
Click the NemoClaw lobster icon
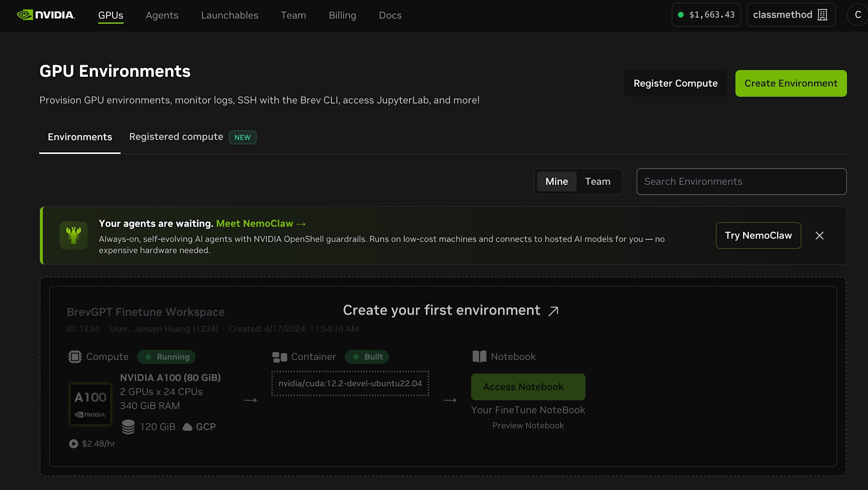tap(73, 236)
